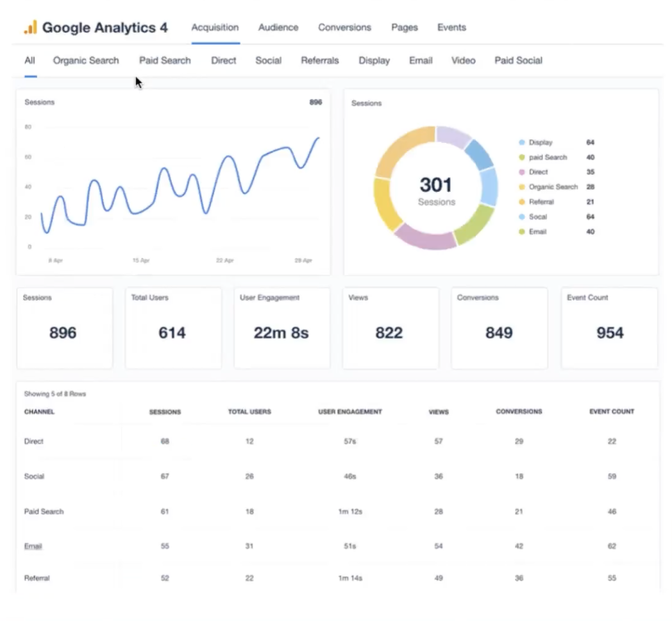Click the 15 Apr axis label
This screenshot has width=672, height=621.
click(x=141, y=260)
